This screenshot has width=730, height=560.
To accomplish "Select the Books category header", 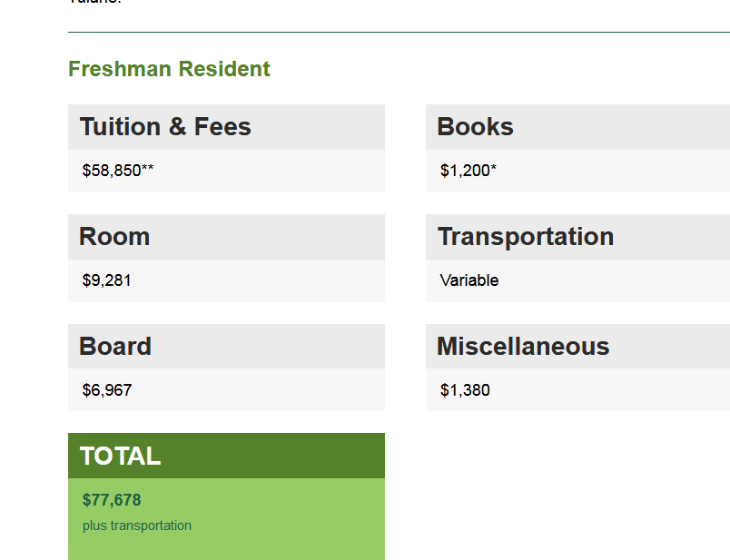I will (475, 127).
